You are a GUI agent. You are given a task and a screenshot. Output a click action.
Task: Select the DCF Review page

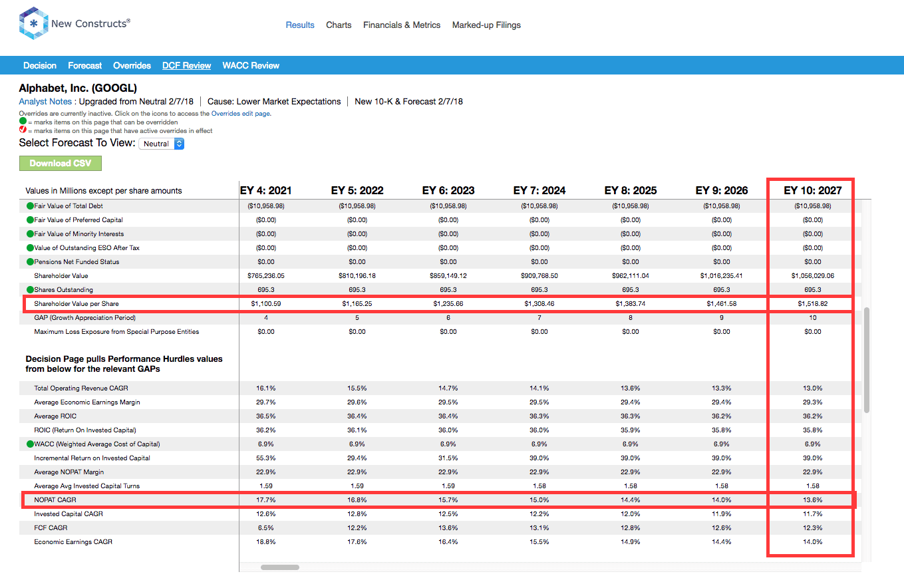point(186,65)
